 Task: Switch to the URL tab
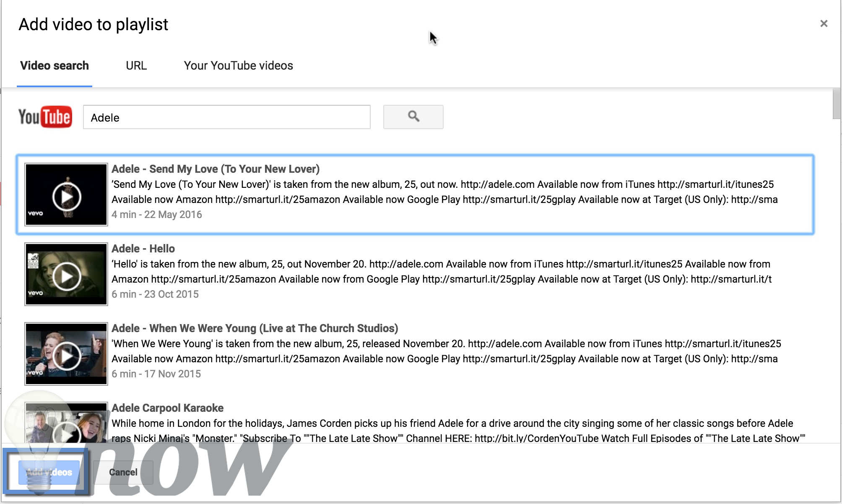point(134,65)
